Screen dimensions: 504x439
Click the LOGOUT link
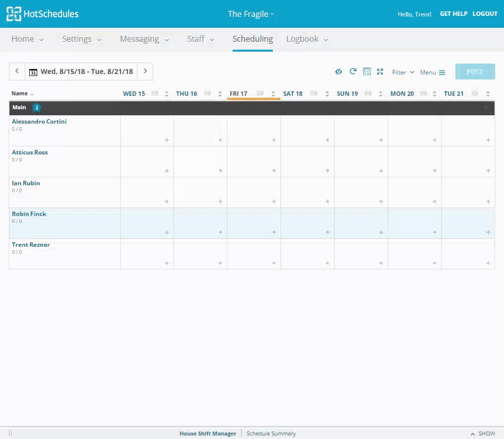tap(485, 14)
